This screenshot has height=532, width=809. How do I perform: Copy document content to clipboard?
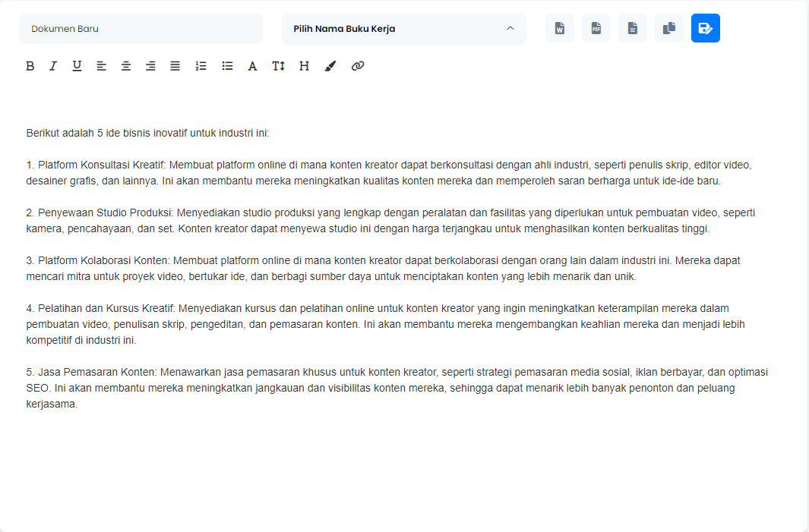point(669,29)
